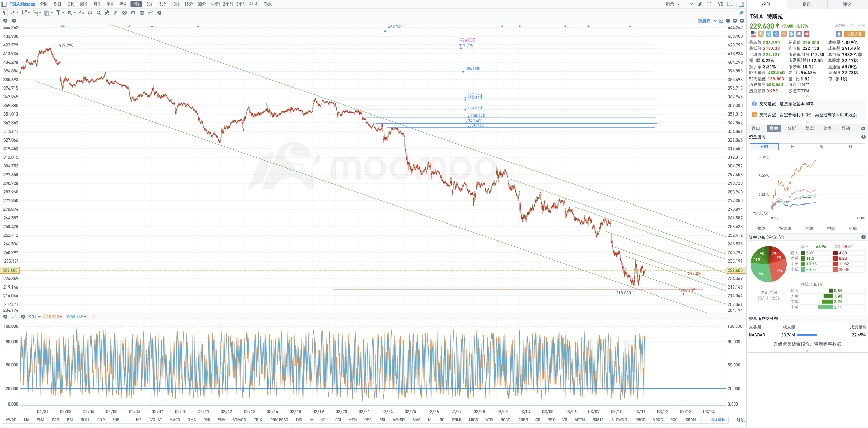Screen dimensions: 868x428
Task: Open the VS compare stocks tool
Action: coord(720,4)
